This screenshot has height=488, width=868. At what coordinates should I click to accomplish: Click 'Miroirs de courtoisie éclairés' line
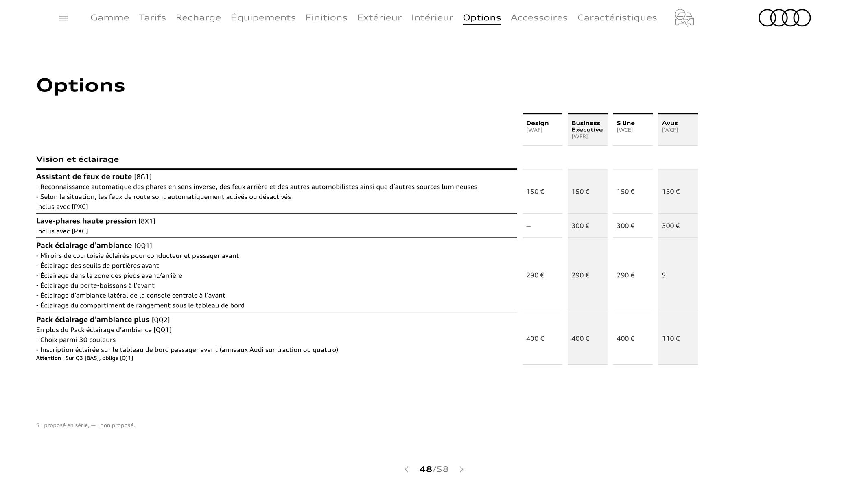coord(138,256)
